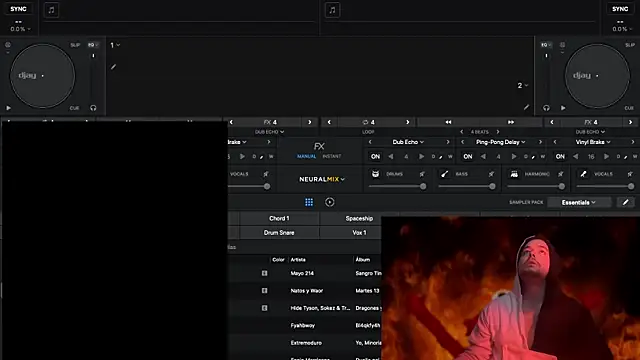Trigger the Spaceship sample pad

(359, 218)
